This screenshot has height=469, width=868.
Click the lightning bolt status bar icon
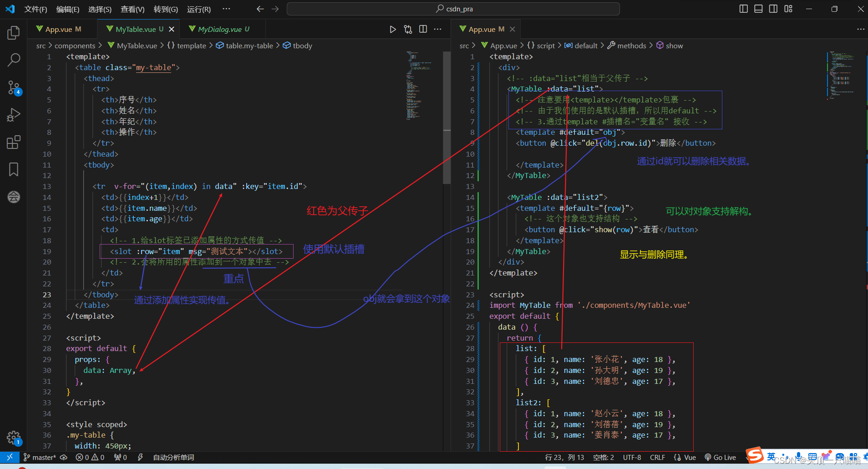click(x=140, y=457)
